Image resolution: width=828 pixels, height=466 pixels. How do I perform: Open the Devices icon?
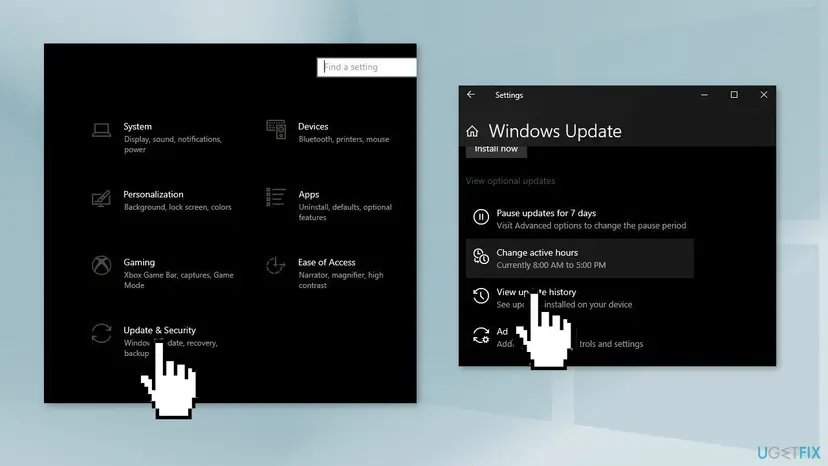tap(276, 129)
